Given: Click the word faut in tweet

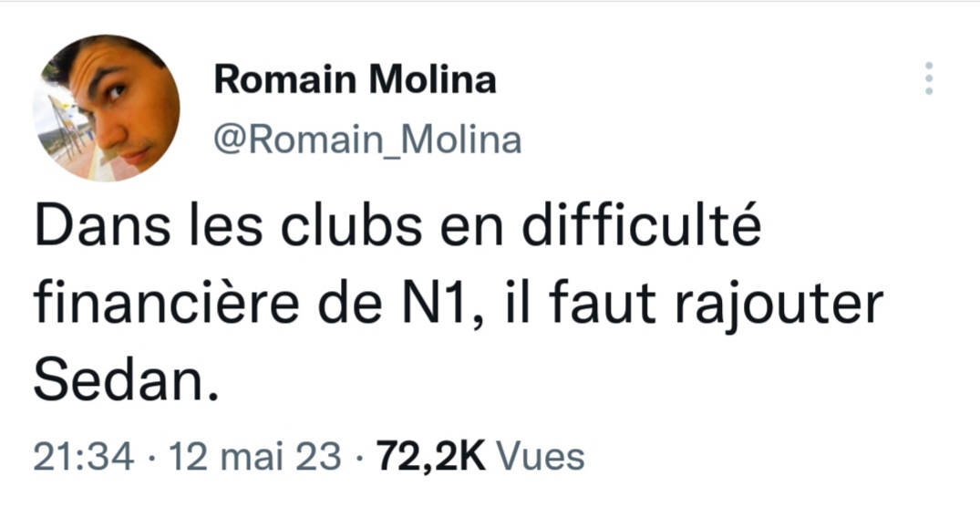Looking at the screenshot, I should (x=603, y=305).
